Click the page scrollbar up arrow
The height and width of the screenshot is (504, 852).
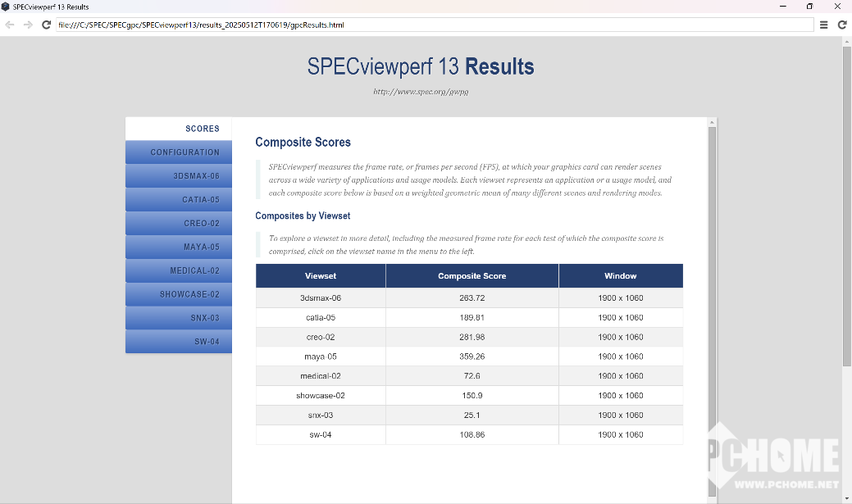[x=847, y=41]
